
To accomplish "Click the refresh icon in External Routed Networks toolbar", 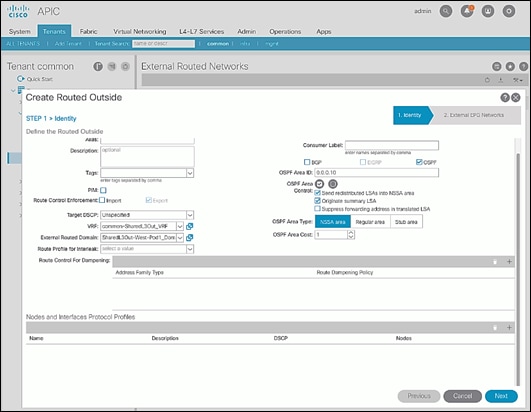I will [x=487, y=80].
